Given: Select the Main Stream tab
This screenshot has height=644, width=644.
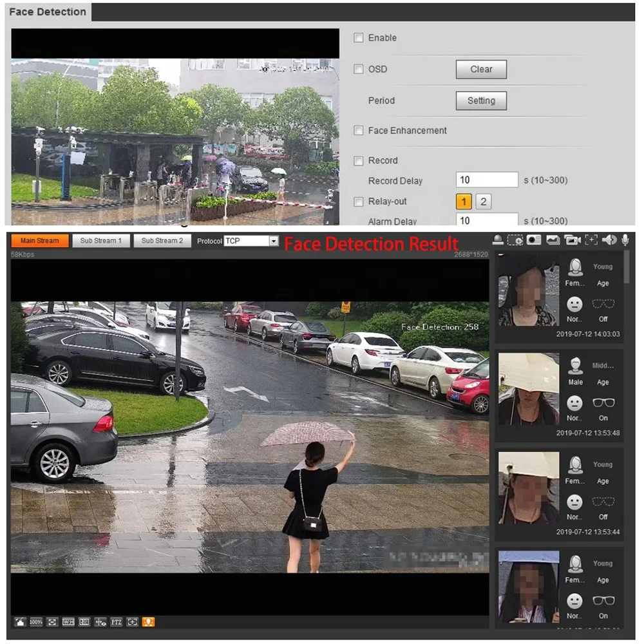Looking at the screenshot, I should click(x=39, y=240).
